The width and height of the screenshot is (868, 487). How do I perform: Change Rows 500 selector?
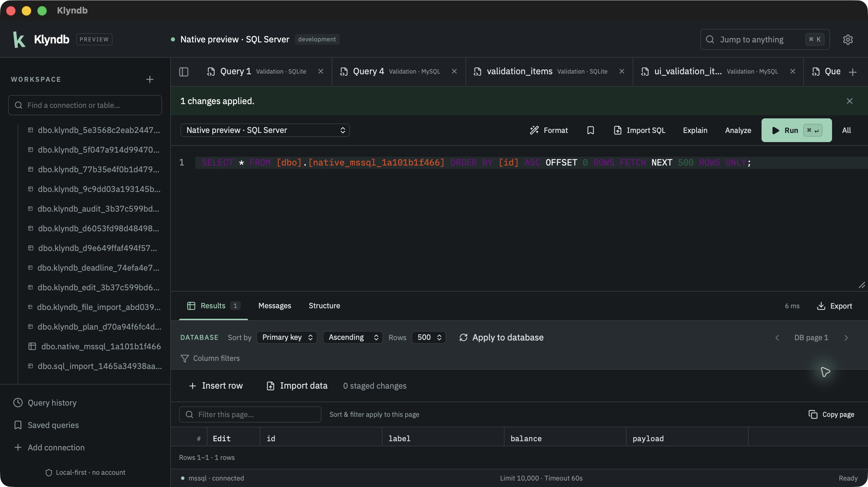coord(429,337)
